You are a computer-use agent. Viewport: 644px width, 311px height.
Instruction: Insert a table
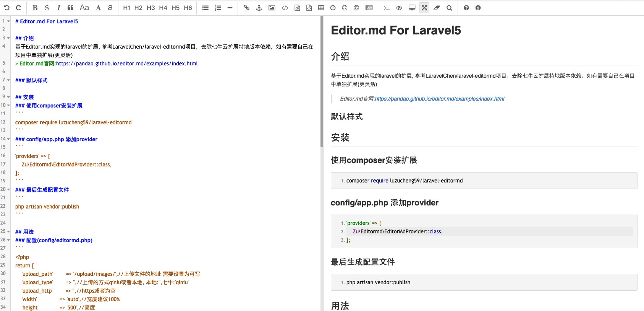tap(321, 8)
